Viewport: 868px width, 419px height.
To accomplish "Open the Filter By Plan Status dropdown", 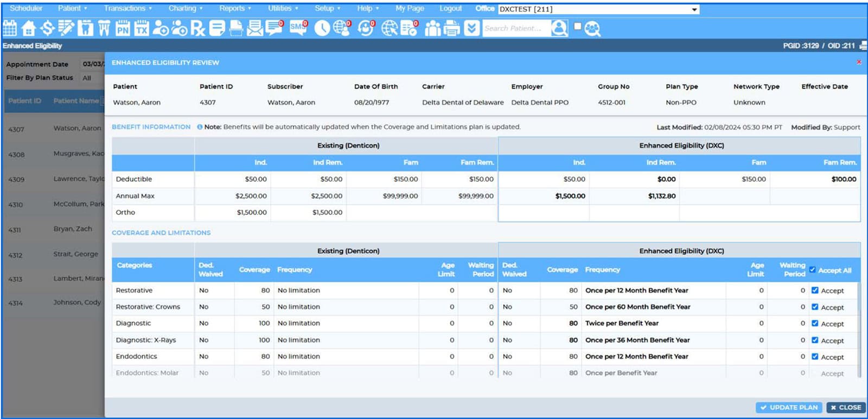I will [x=91, y=78].
